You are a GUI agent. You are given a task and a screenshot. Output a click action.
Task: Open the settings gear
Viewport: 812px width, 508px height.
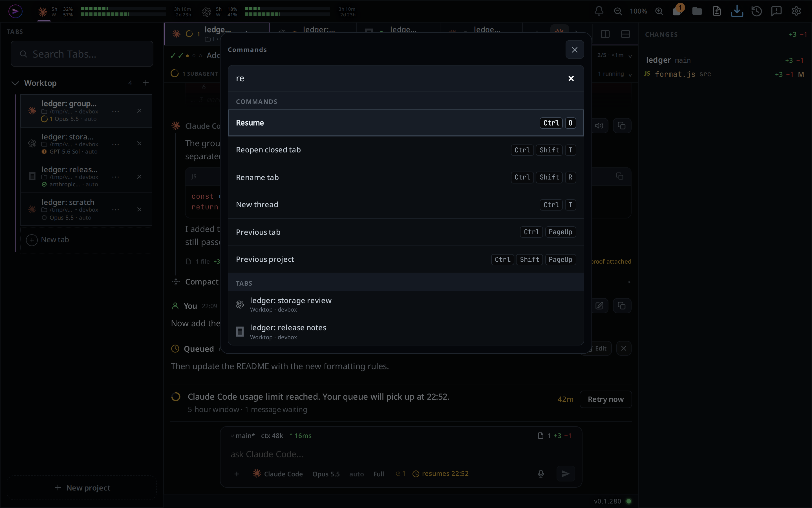click(x=796, y=11)
